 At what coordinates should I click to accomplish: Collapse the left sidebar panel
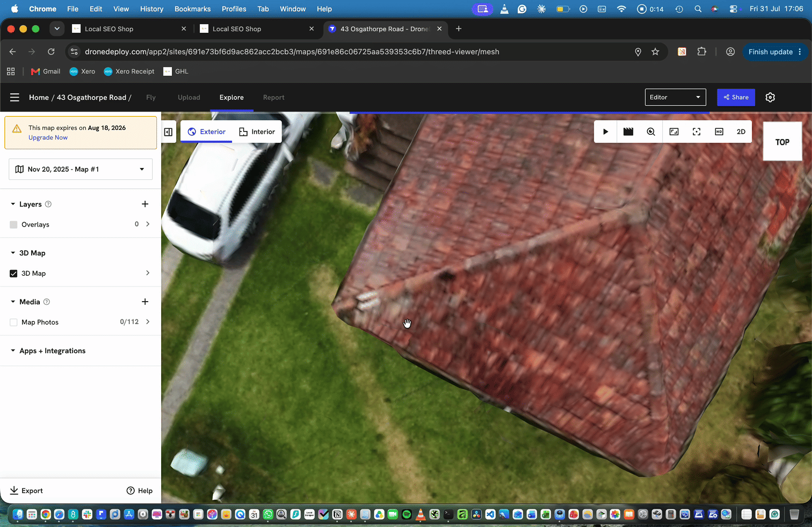tap(169, 132)
